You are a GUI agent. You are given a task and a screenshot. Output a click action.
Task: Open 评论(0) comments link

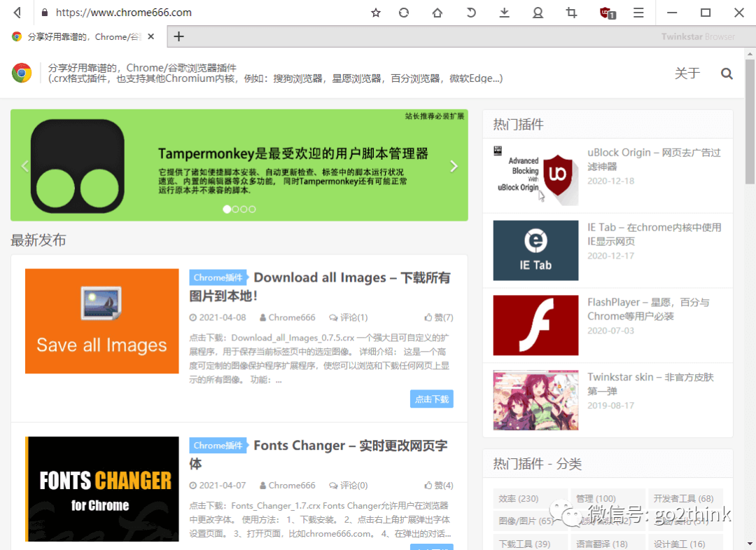coord(349,486)
